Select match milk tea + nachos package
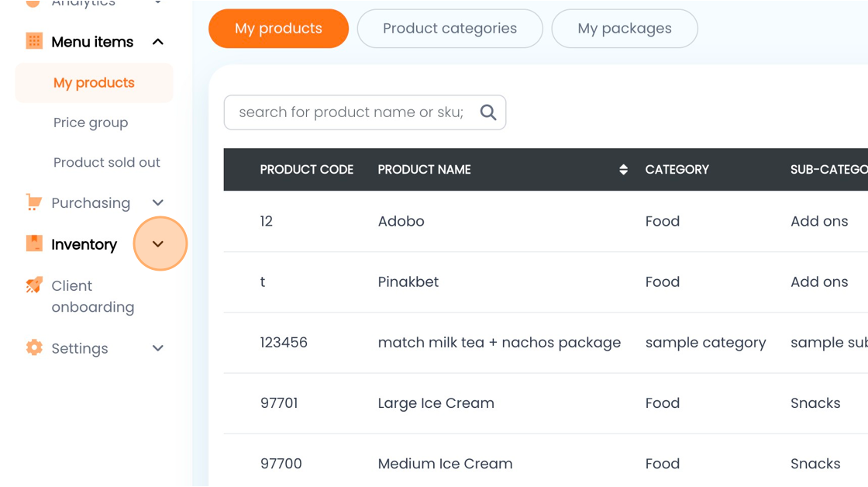This screenshot has height=487, width=868. [x=499, y=343]
